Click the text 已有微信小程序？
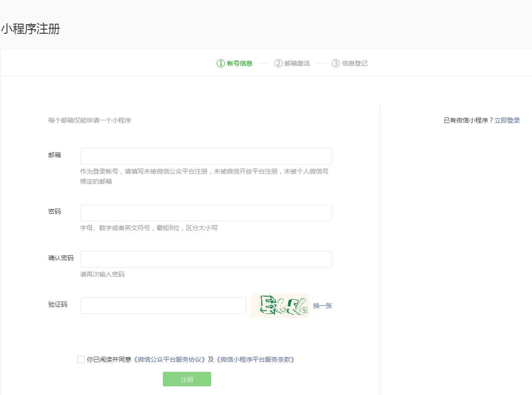Image resolution: width=532 pixels, height=395 pixels. (469, 120)
